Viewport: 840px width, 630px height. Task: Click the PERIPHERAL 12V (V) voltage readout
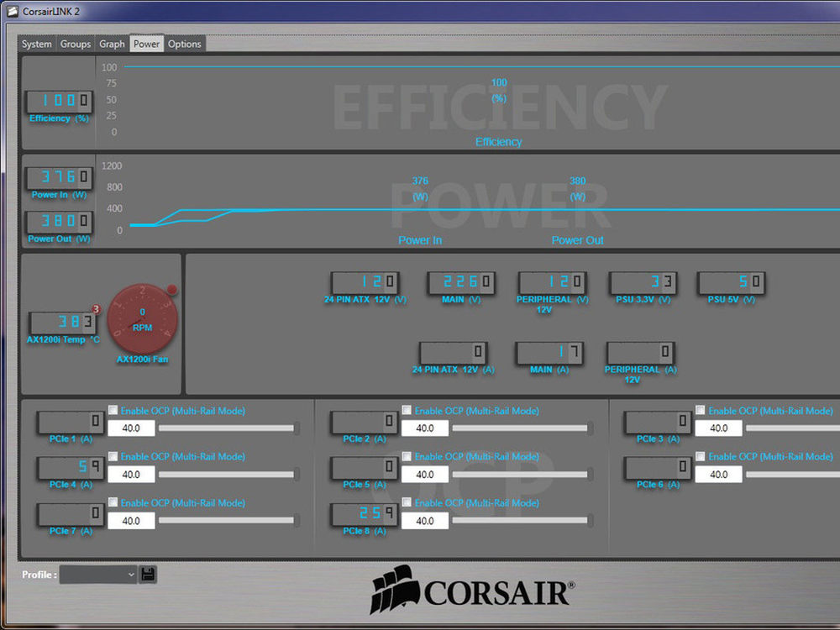click(x=552, y=282)
